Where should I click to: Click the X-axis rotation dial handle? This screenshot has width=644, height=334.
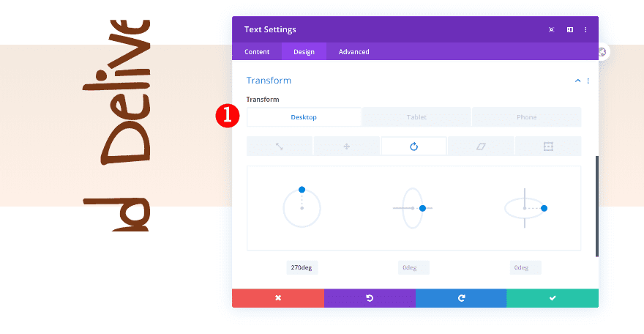[x=544, y=208]
